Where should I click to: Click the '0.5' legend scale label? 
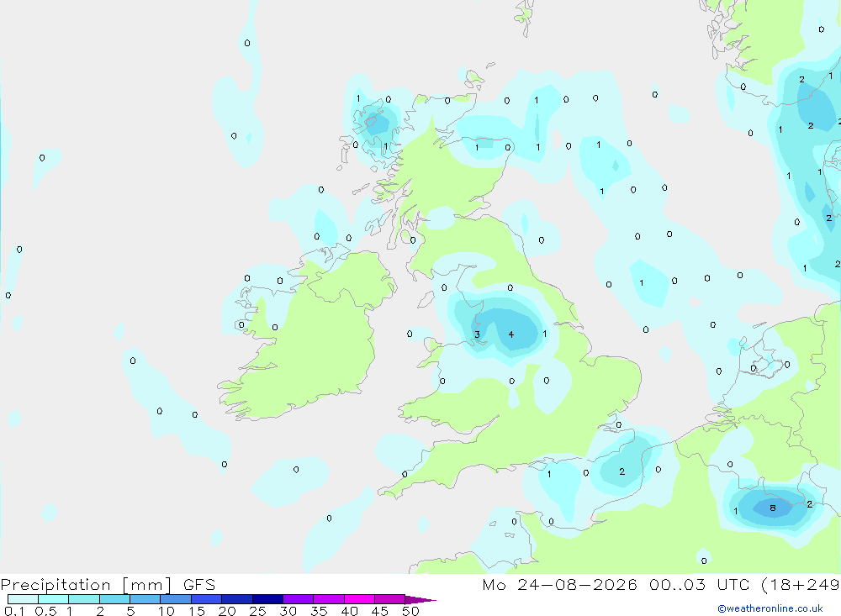(45, 611)
